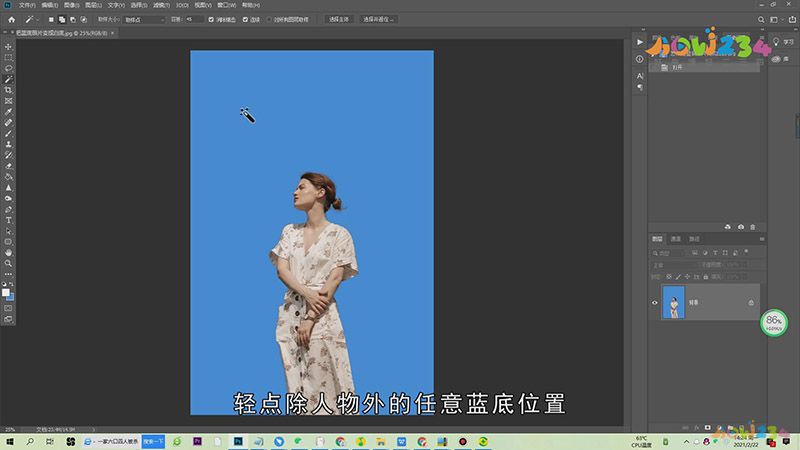Open the File (文件) menu

pos(27,5)
